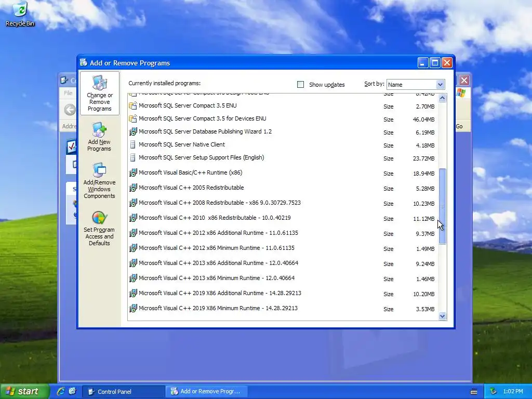Select Visual C++ 2013 x86 Additional Runtime entry

pyautogui.click(x=283, y=263)
